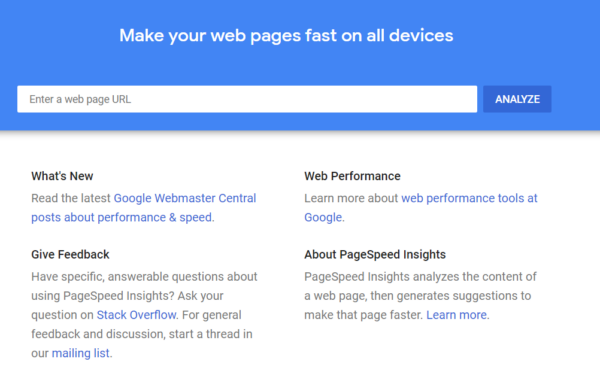Click the "feedback and discussion, start a thread" line

point(142,334)
